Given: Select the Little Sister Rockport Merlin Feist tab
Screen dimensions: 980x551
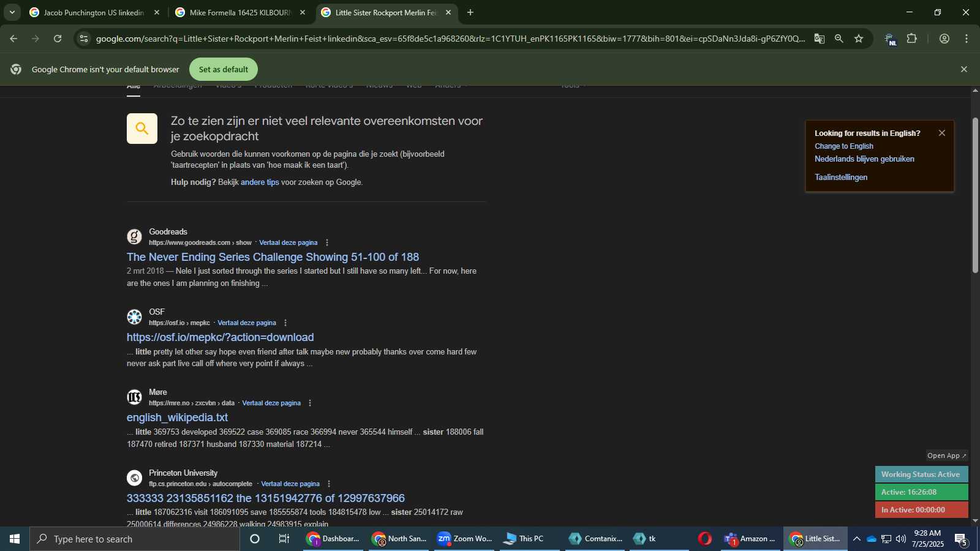Looking at the screenshot, I should [386, 12].
